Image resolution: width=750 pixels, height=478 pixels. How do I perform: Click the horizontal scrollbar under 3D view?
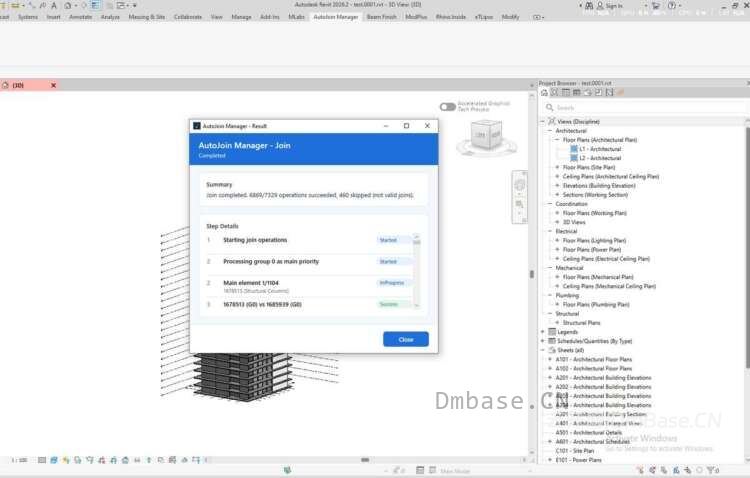click(x=366, y=460)
